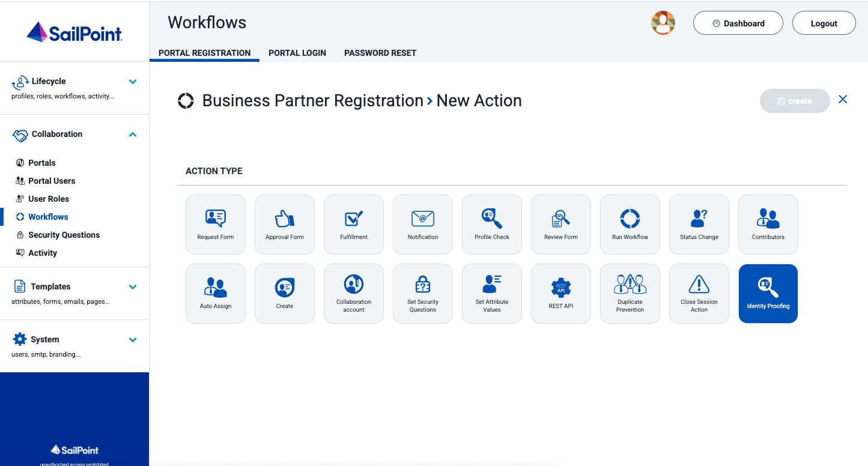Choose the Approval Form action tile

point(285,224)
